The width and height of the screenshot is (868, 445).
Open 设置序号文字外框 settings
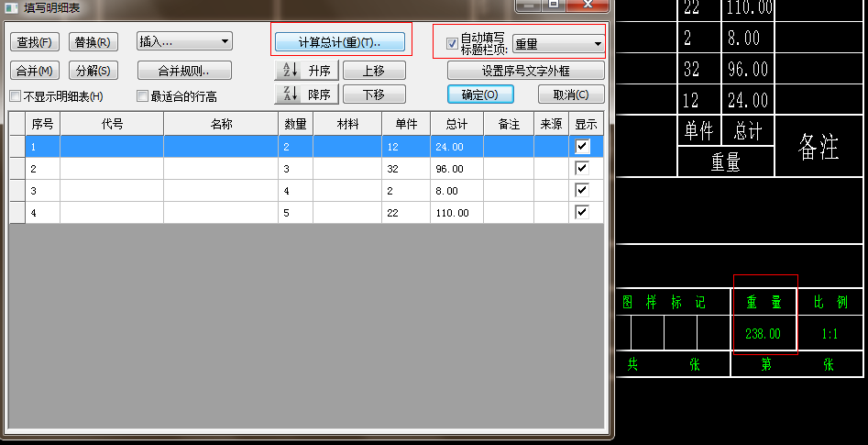525,71
